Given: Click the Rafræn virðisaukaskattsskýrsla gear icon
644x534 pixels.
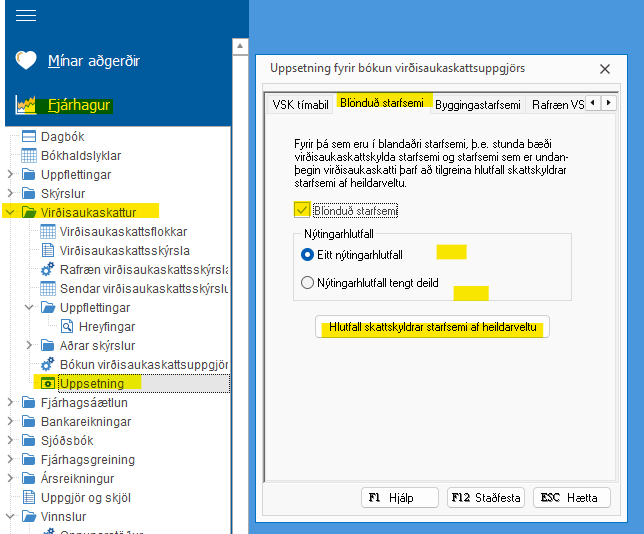Looking at the screenshot, I should 47,269.
